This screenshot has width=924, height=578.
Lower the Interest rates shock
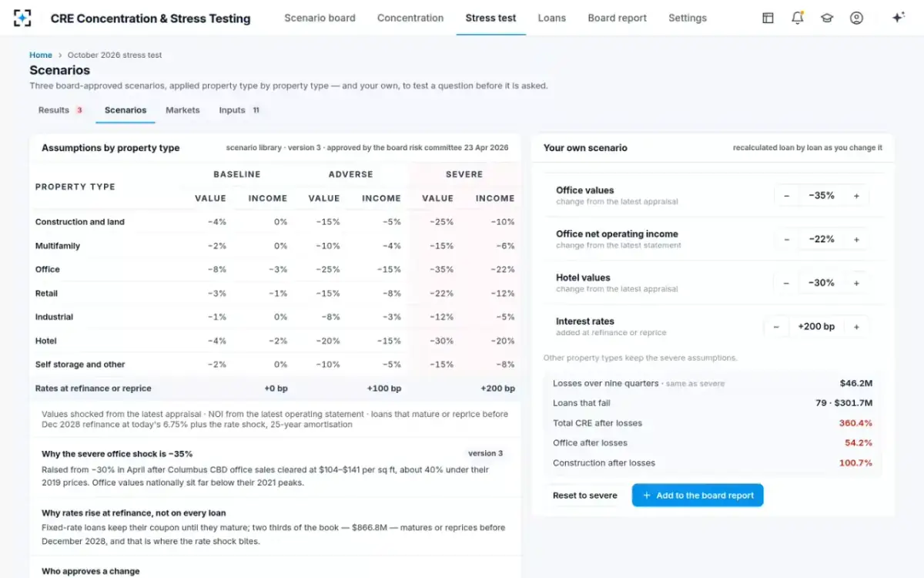(776, 327)
